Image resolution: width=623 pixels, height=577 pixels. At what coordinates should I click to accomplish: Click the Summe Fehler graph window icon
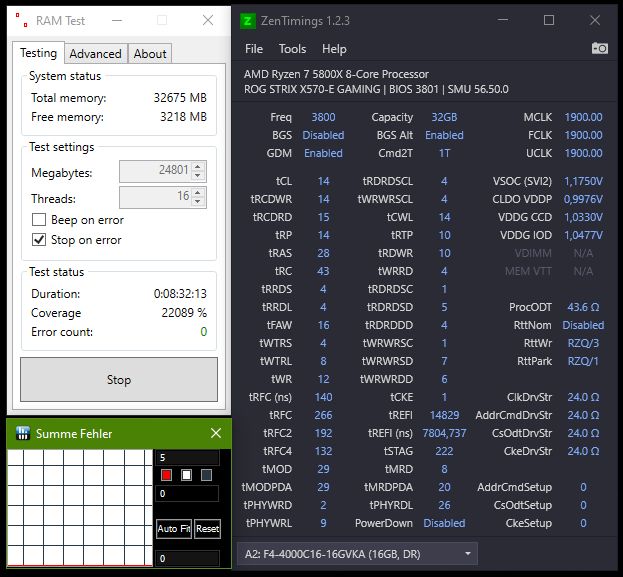[x=23, y=433]
